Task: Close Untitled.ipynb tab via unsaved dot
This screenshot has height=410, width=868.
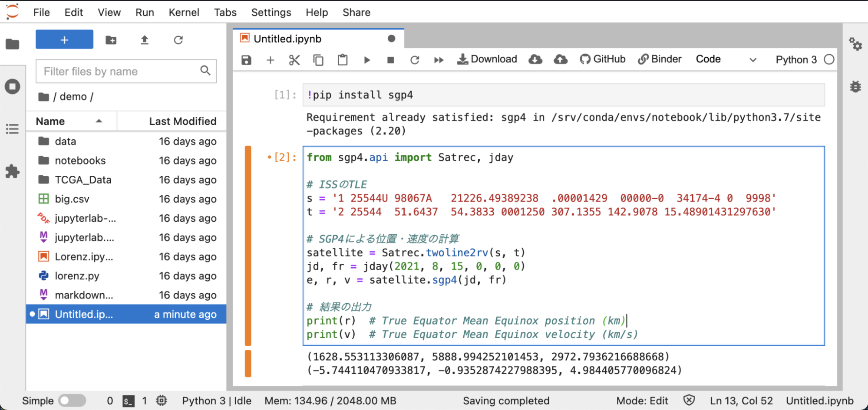Action: 391,39
